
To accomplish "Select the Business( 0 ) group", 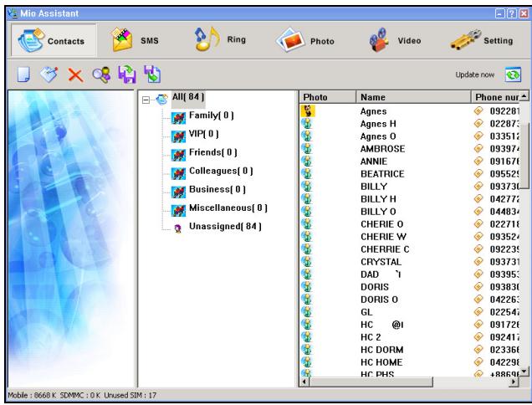I will coord(217,189).
